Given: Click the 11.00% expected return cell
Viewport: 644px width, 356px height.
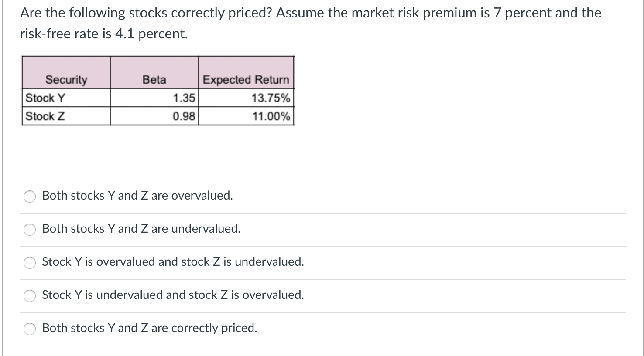Looking at the screenshot, I should [271, 116].
